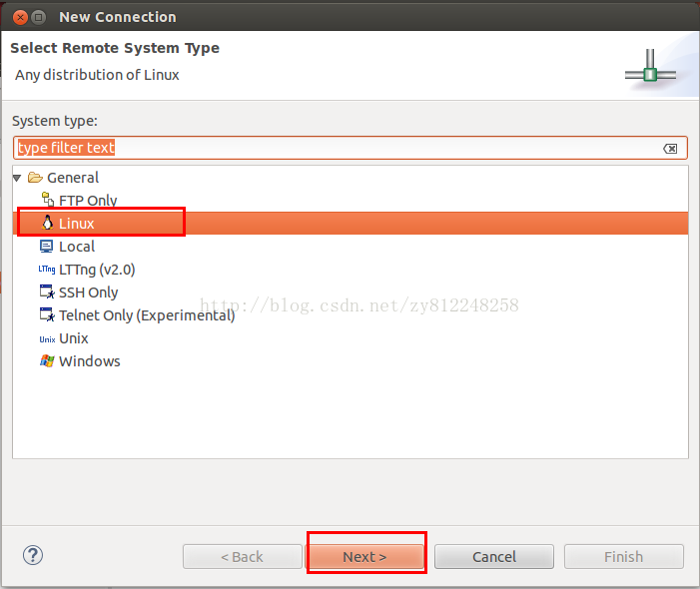Viewport: 700px width, 589px height.
Task: Click the Finish button
Action: [623, 557]
